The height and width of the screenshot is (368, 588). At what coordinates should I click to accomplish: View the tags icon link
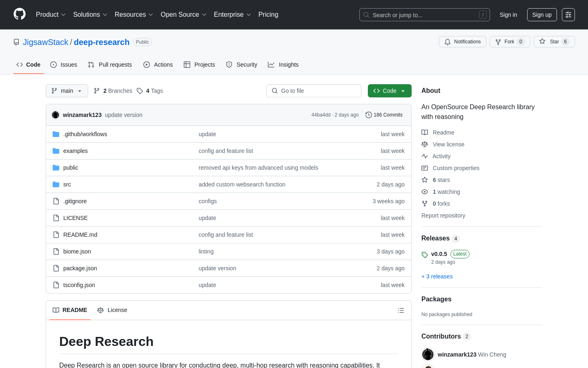140,91
